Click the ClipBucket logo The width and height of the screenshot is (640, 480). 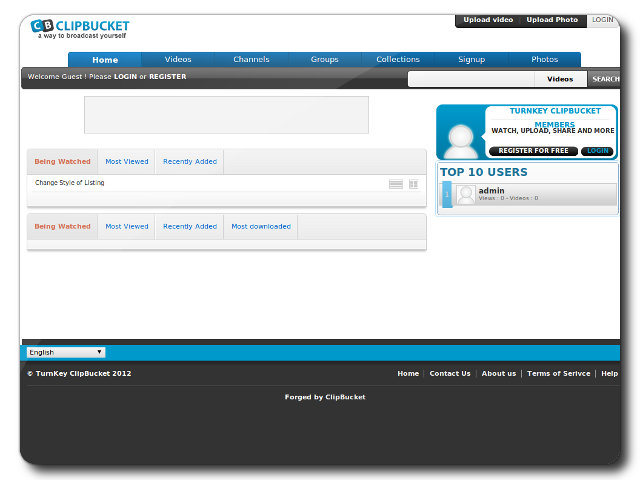[80, 27]
